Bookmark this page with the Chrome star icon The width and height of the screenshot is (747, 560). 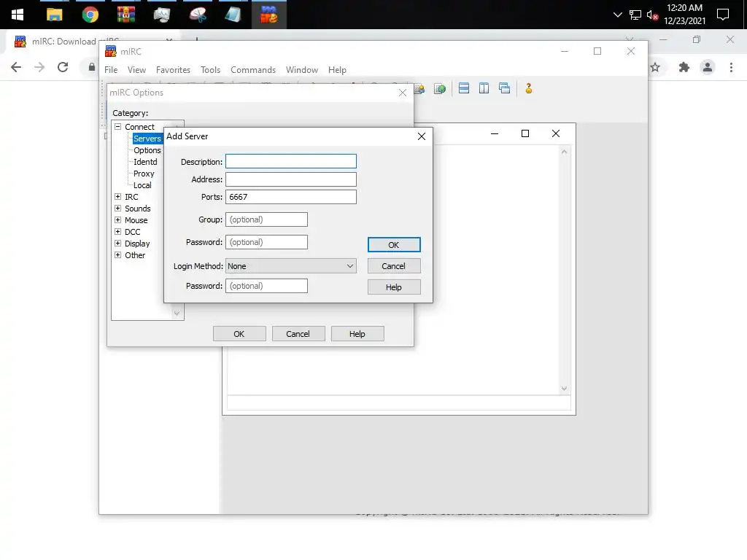(x=656, y=67)
